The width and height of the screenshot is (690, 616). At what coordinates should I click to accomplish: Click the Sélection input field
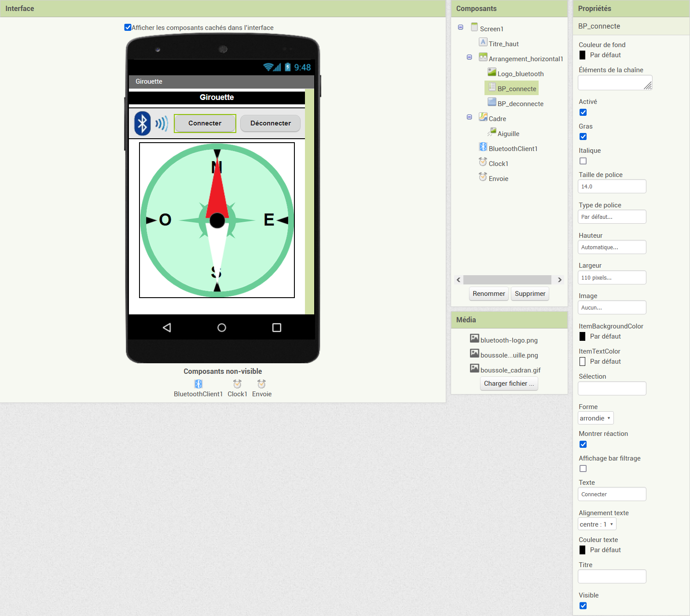tap(612, 388)
